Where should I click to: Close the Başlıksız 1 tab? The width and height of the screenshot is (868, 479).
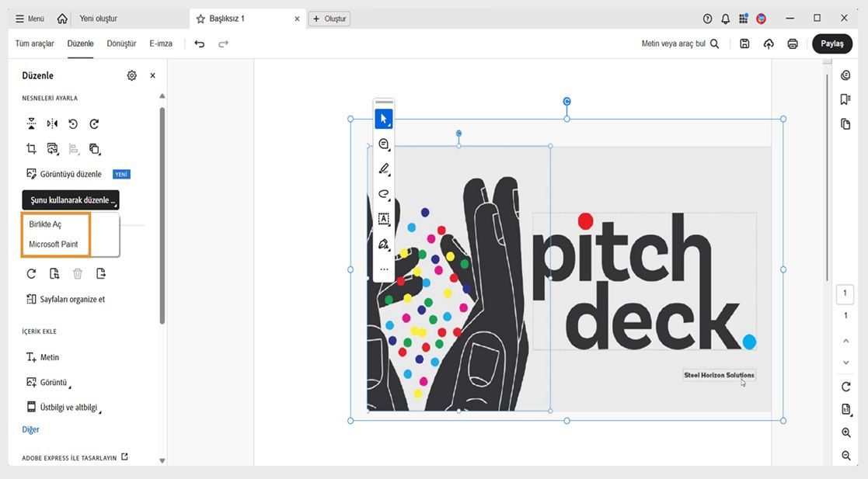[x=297, y=19]
